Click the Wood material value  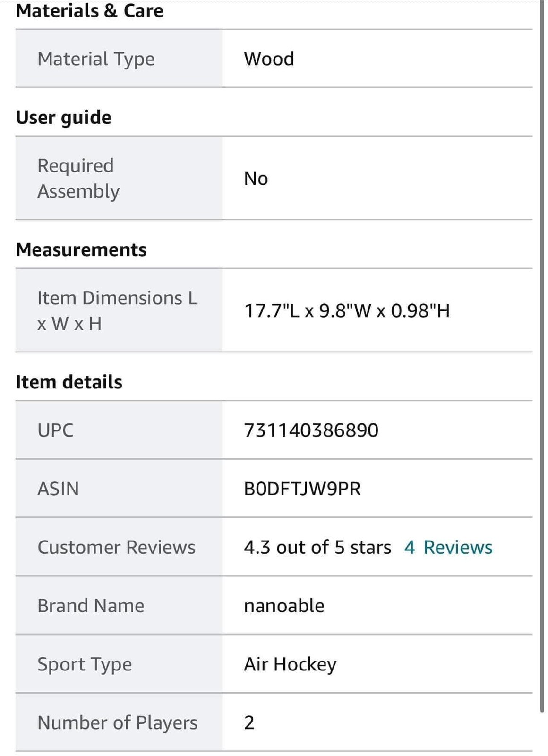coord(269,59)
